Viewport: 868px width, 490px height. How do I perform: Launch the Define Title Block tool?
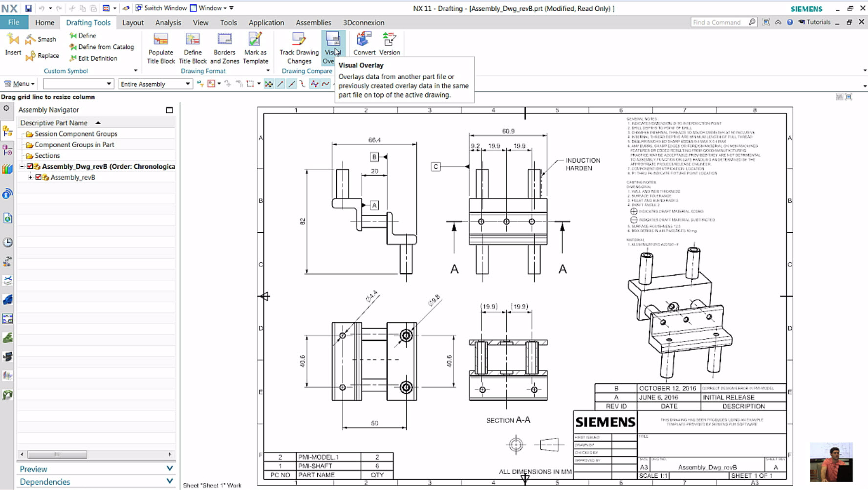[x=193, y=46]
